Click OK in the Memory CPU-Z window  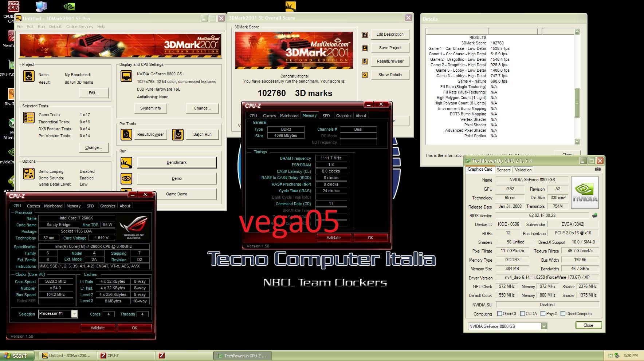(370, 238)
